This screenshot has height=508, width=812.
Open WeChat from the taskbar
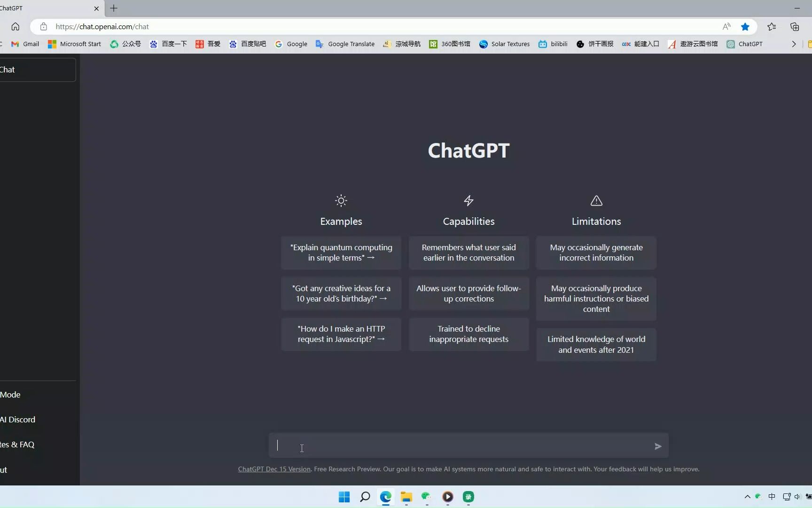(x=427, y=497)
